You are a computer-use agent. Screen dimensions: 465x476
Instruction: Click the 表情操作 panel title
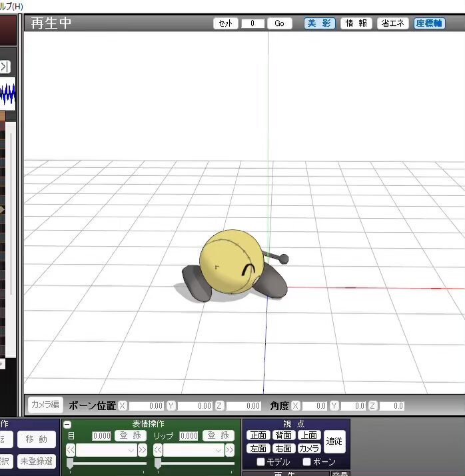148,424
